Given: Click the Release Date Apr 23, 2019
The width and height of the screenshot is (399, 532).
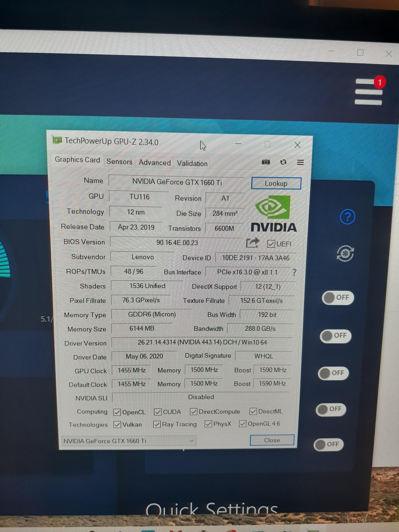Looking at the screenshot, I should pyautogui.click(x=136, y=227).
